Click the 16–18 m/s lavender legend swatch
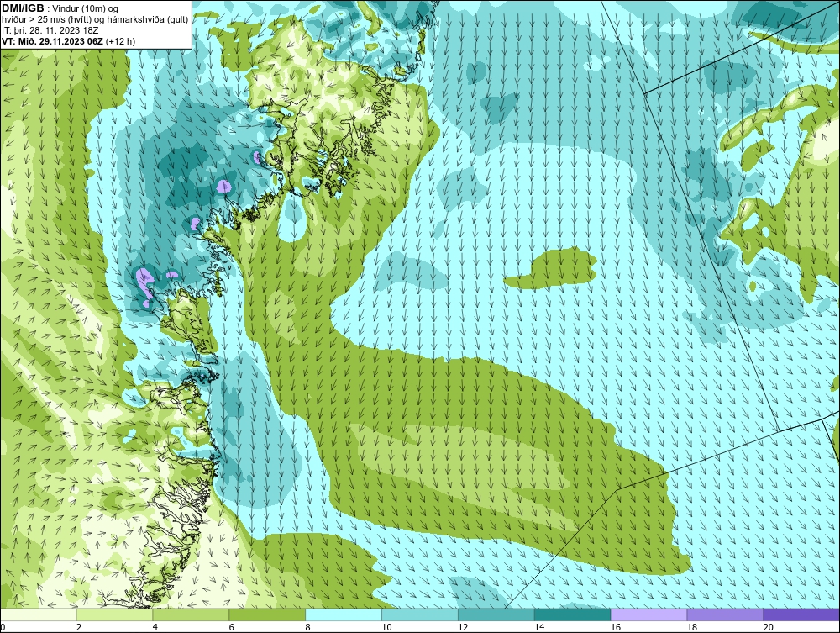The height and width of the screenshot is (633, 840). (648, 615)
